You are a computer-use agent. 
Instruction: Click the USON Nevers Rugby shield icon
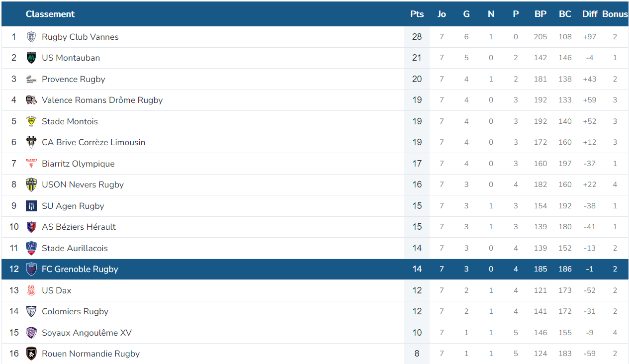31,184
